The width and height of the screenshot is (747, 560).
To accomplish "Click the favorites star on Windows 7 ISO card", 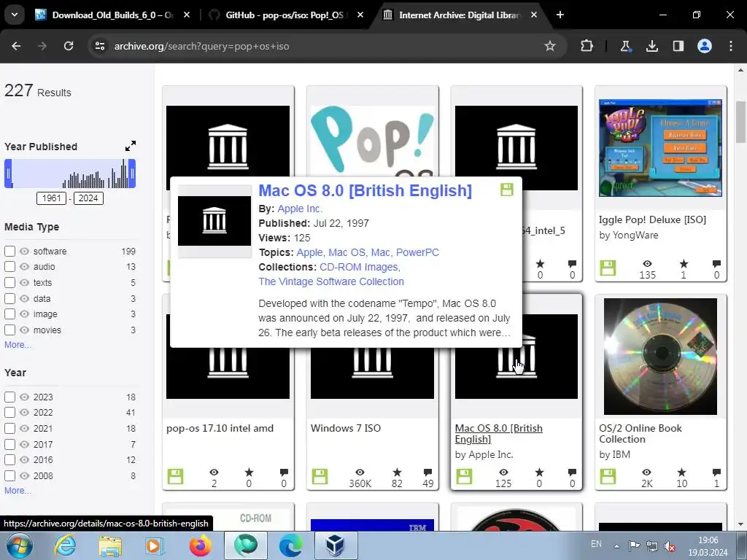I will (x=397, y=472).
